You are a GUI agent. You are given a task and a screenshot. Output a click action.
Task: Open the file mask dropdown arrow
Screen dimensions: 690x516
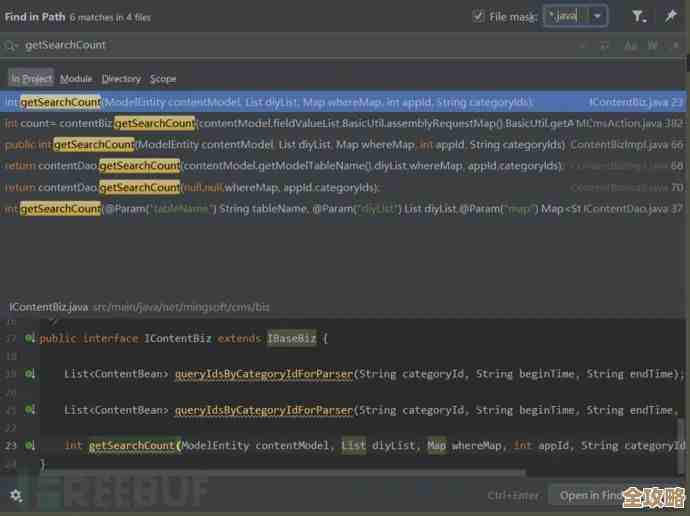click(598, 16)
